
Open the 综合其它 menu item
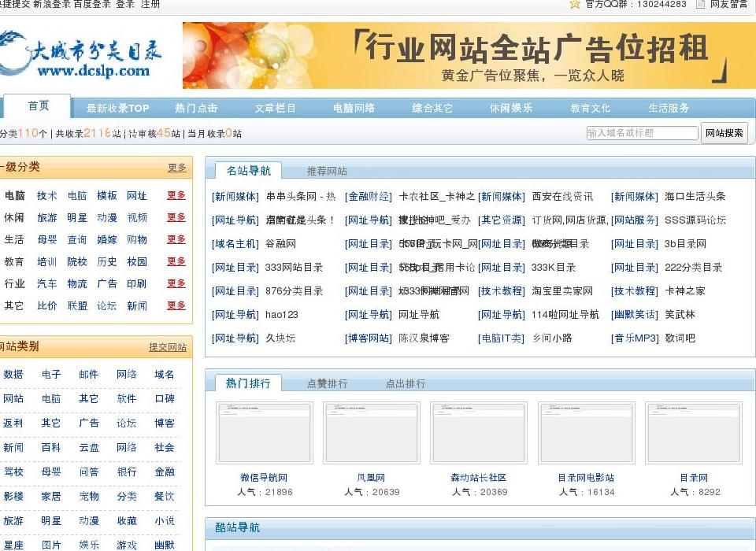(432, 108)
